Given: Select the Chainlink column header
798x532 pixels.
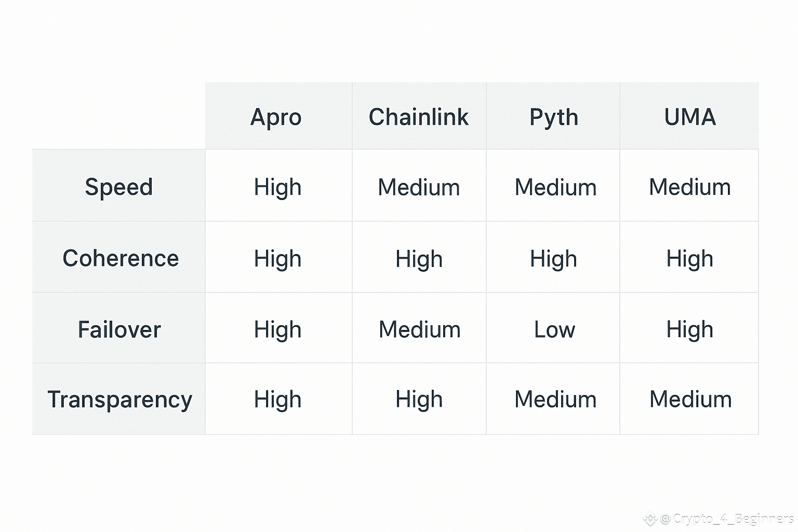Looking at the screenshot, I should pyautogui.click(x=419, y=117).
